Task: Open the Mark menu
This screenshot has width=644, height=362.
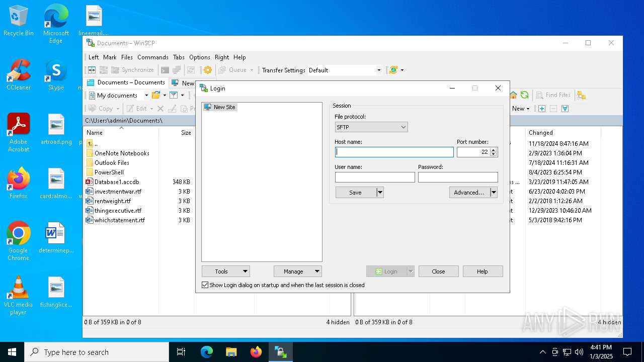Action: tap(110, 57)
